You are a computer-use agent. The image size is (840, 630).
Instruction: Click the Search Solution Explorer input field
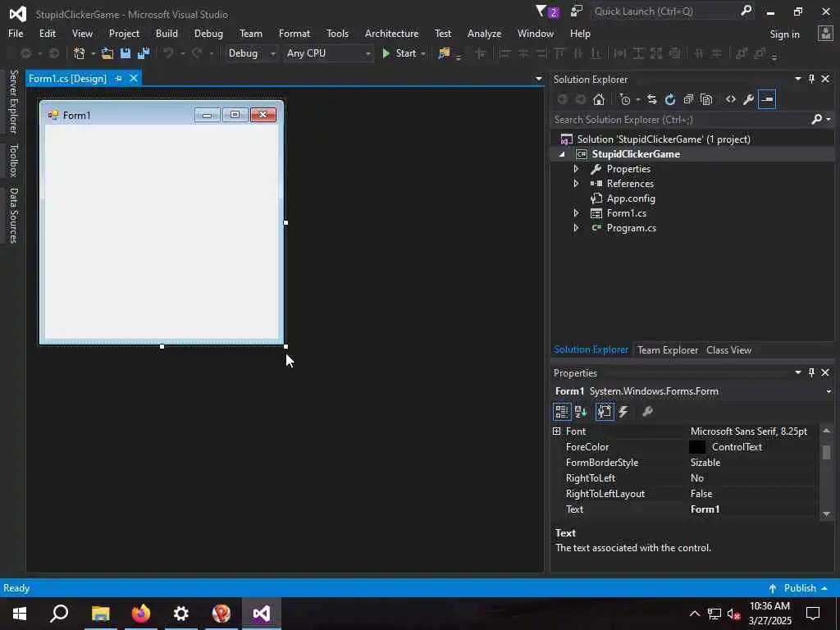680,120
